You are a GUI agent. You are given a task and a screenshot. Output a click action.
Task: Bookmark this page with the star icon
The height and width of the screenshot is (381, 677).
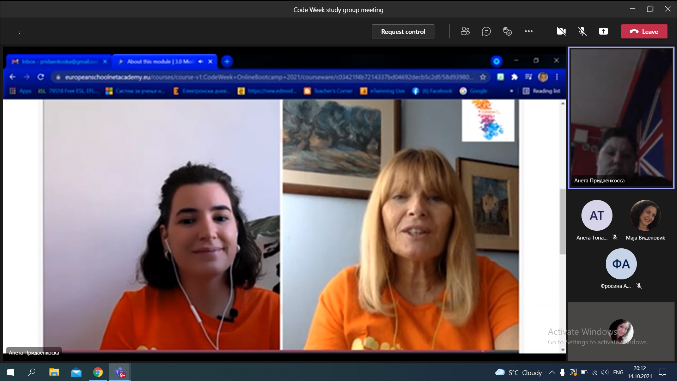[x=483, y=77]
